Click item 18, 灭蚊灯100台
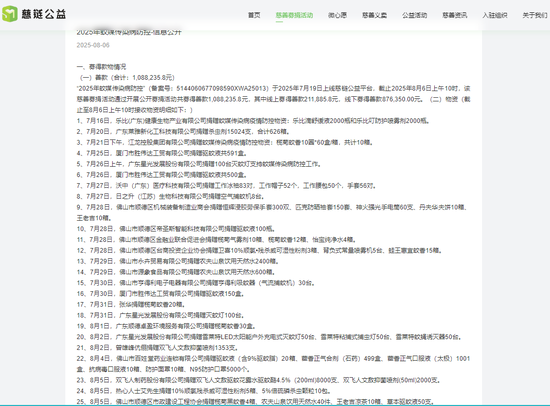This screenshot has height=406, width=550. [x=160, y=315]
